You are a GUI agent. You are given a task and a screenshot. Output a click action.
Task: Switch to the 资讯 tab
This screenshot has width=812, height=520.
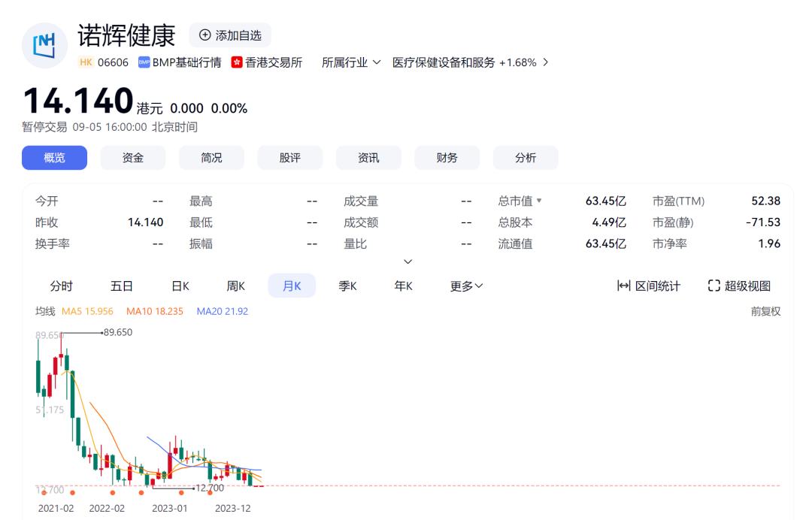368,158
